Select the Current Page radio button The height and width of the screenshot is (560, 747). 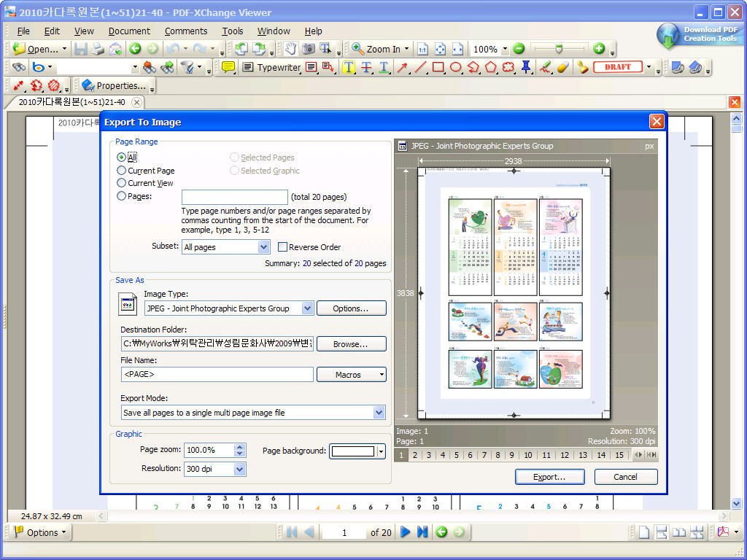[x=122, y=171]
